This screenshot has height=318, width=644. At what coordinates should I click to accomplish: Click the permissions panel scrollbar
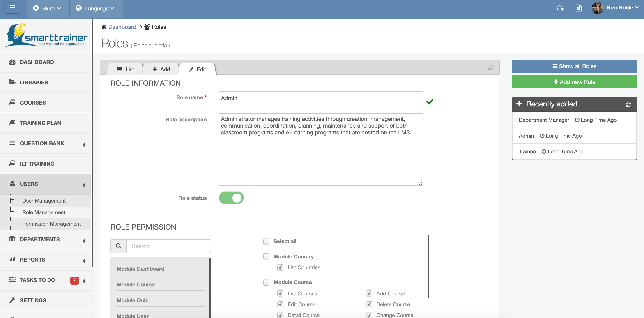click(x=428, y=267)
